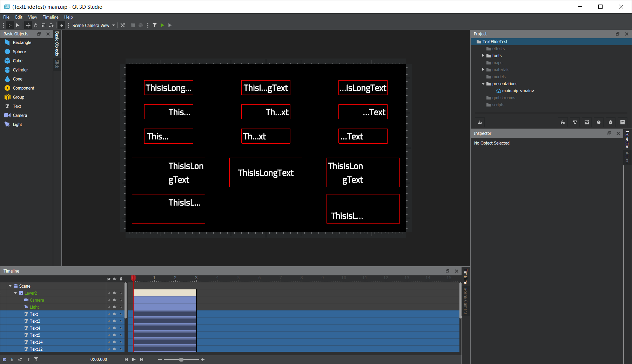Adjust the timeline zoom slider handle
The image size is (632, 364).
181,359
